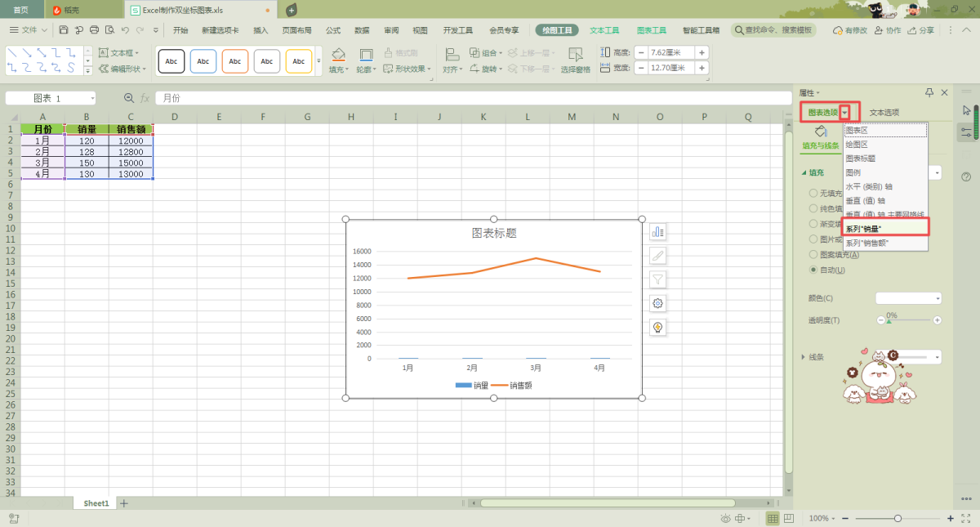
Task: Click the 分享 share button
Action: [920, 30]
